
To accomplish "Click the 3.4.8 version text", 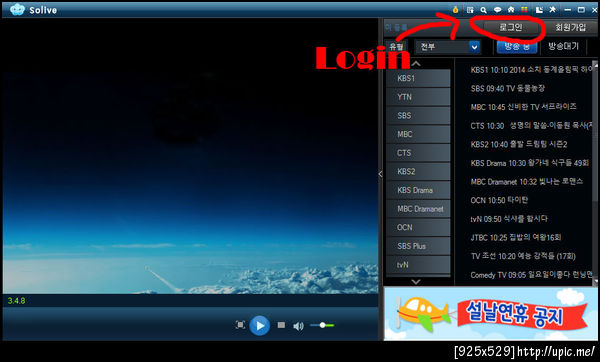I will click(16, 301).
